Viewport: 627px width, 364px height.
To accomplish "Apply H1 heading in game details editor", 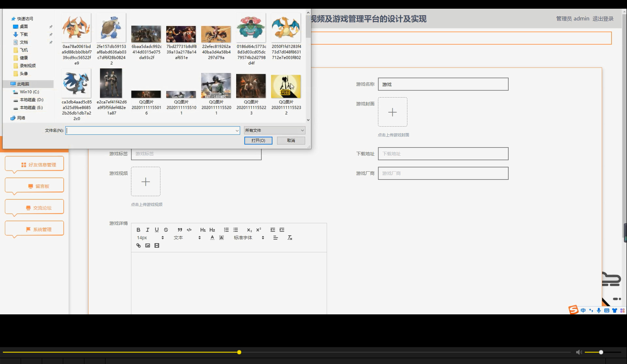I will pos(203,230).
